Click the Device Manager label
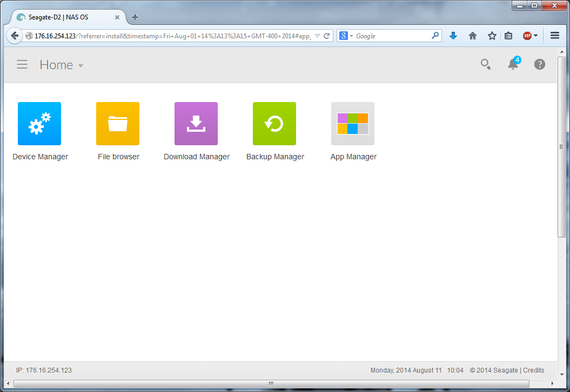 tap(40, 157)
